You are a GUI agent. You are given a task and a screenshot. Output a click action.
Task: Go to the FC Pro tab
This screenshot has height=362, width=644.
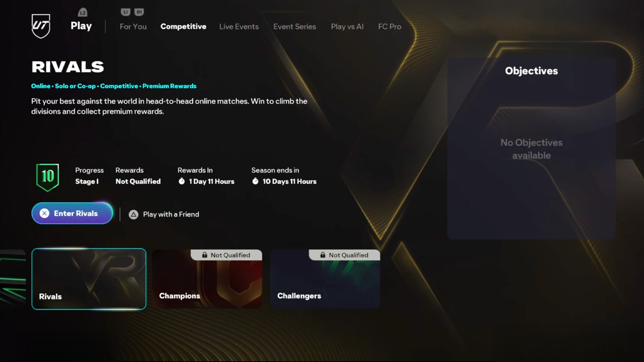[390, 26]
